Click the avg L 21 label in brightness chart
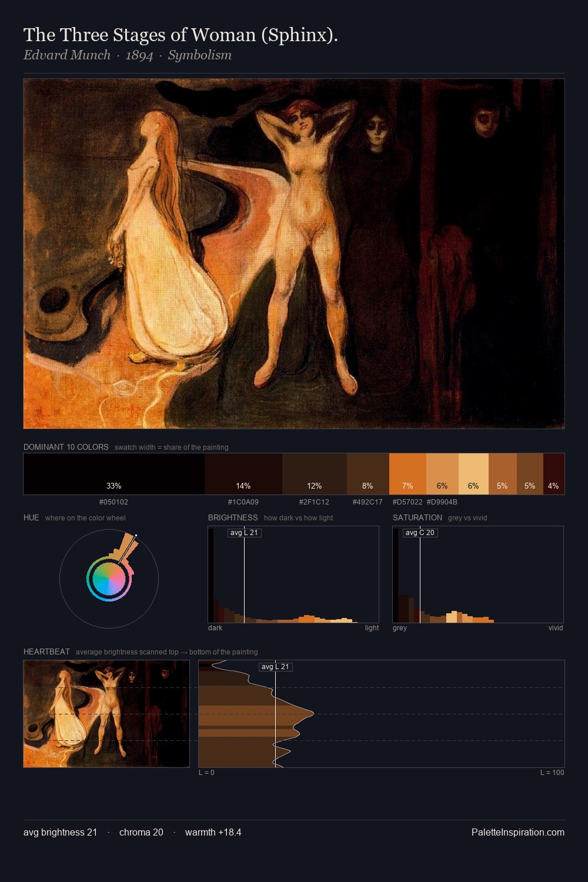The width and height of the screenshot is (588, 882). pos(245,533)
